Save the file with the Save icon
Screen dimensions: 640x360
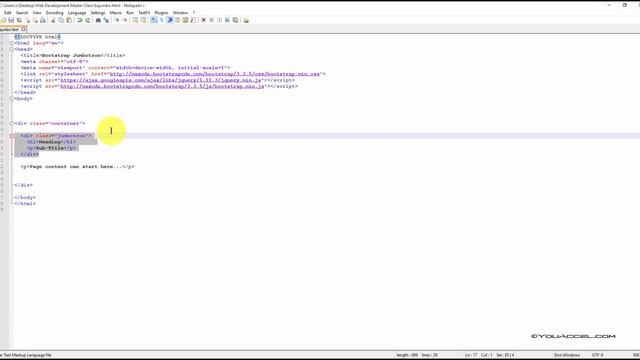pyautogui.click(x=11, y=20)
